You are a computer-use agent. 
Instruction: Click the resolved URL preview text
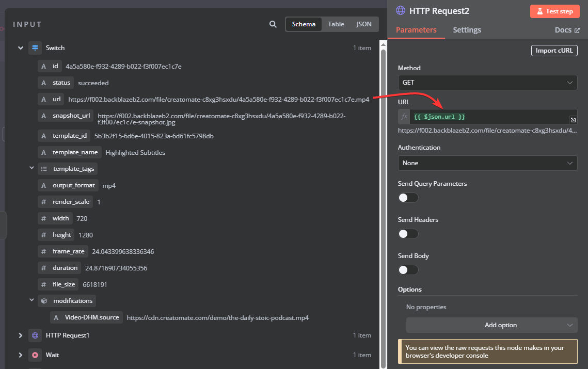[x=487, y=131]
